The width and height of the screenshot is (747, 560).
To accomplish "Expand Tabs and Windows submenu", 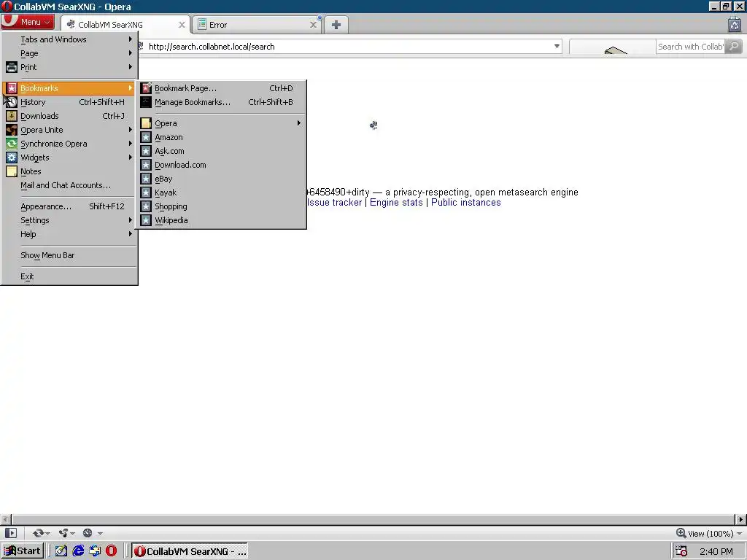I will (x=69, y=39).
